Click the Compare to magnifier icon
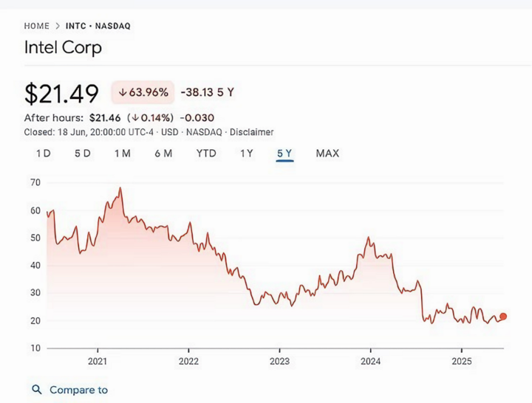 click(37, 390)
